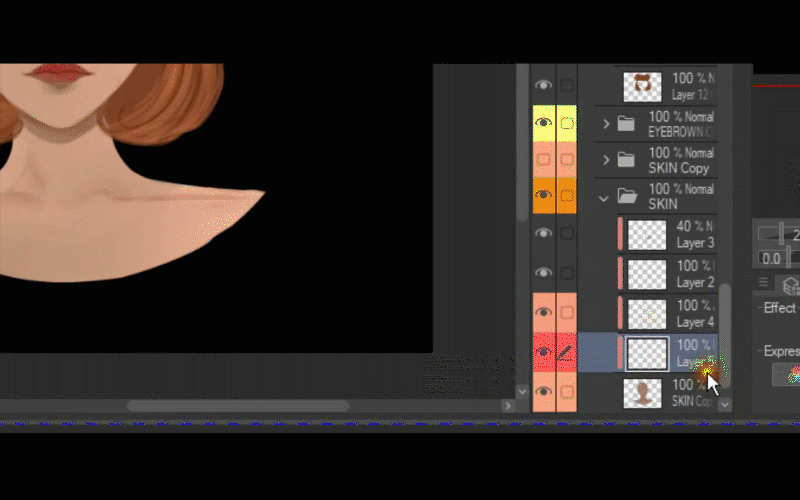Image resolution: width=800 pixels, height=500 pixels.
Task: Select the Layer 4 thumbnail
Action: (646, 314)
